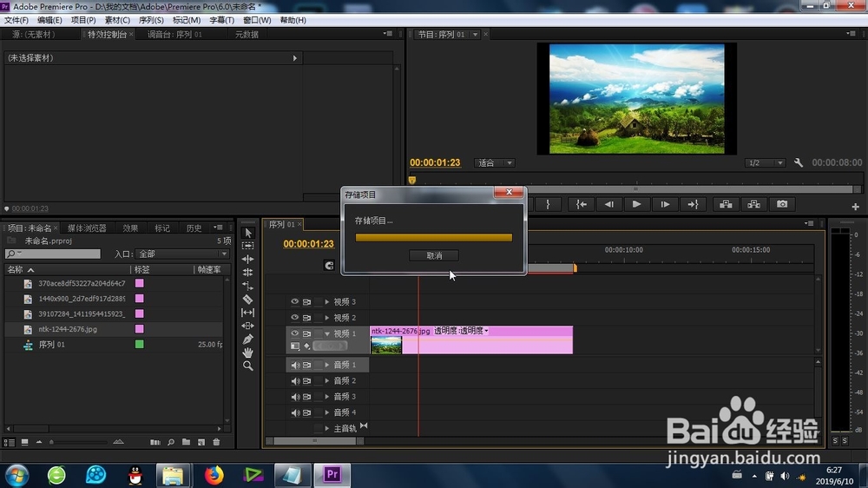Open button editor plus icon
This screenshot has width=868, height=488.
(x=855, y=207)
